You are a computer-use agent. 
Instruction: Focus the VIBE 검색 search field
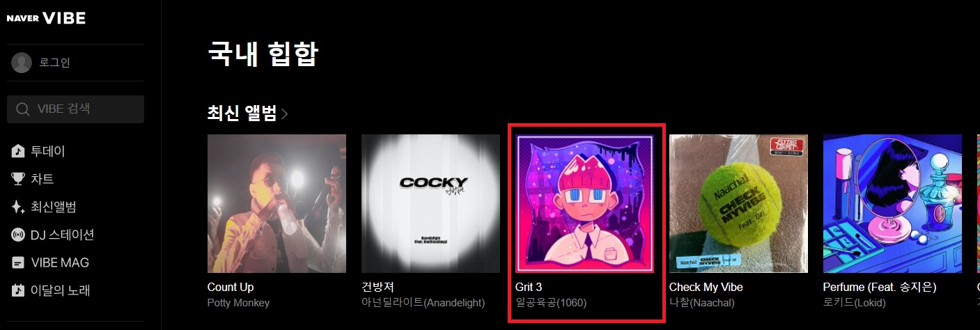click(75, 109)
